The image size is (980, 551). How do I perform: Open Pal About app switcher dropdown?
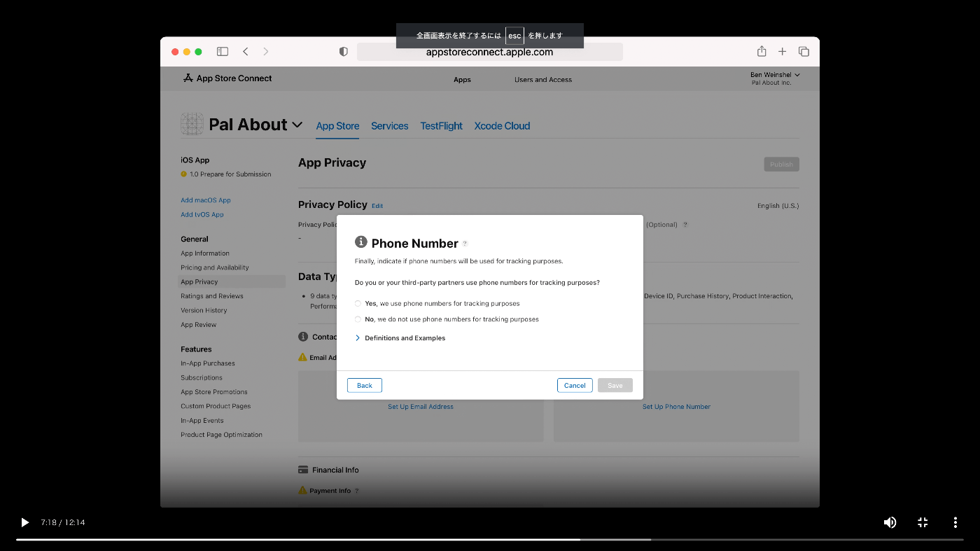(297, 125)
